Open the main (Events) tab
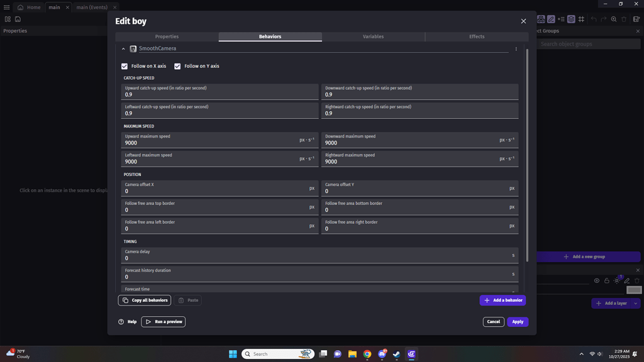The height and width of the screenshot is (362, 644). point(91,8)
